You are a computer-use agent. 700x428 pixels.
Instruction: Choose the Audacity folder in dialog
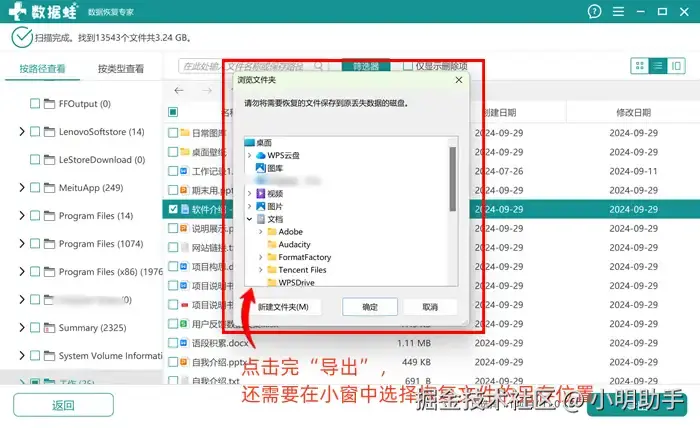point(288,245)
